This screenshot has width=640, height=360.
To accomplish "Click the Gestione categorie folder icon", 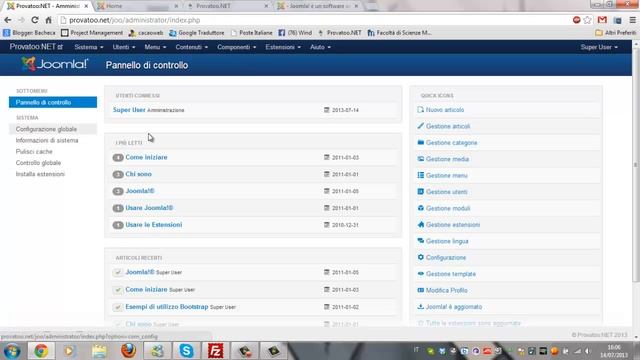I will [x=421, y=142].
